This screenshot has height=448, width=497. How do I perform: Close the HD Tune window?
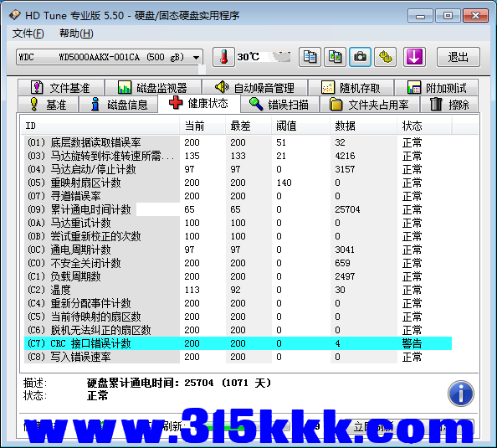(x=475, y=16)
